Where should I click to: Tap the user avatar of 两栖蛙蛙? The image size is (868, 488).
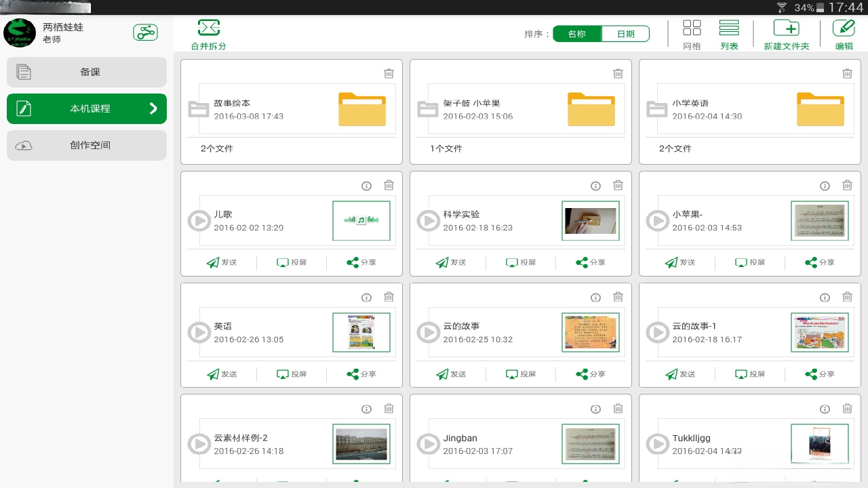pos(20,33)
